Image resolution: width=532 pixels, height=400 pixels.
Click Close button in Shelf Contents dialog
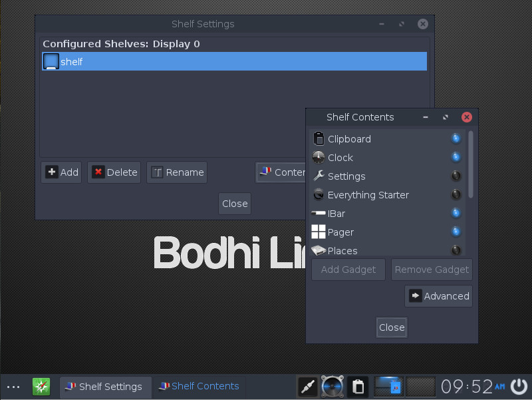pos(392,327)
